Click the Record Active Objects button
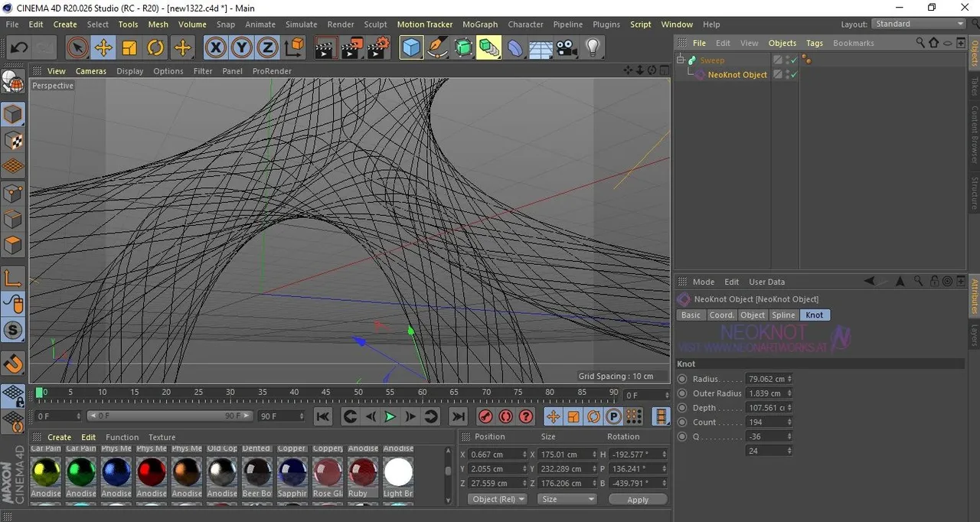This screenshot has width=980, height=522. pyautogui.click(x=485, y=416)
